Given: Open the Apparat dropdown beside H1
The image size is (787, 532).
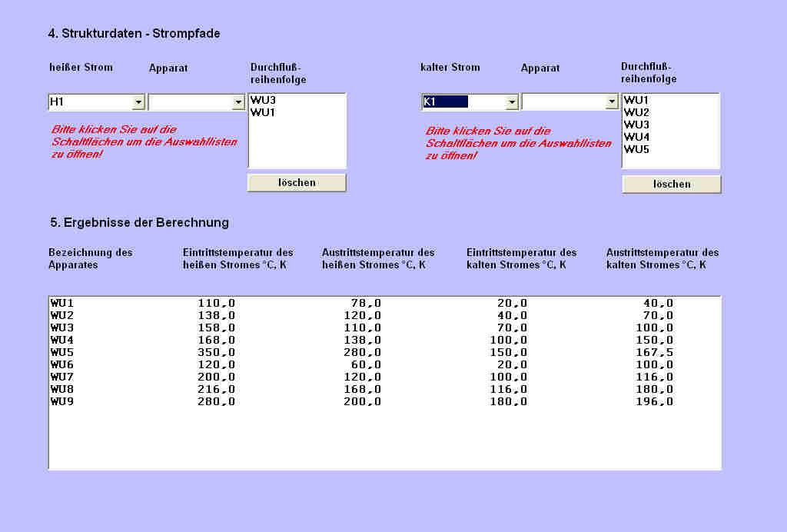Looking at the screenshot, I should click(x=238, y=102).
